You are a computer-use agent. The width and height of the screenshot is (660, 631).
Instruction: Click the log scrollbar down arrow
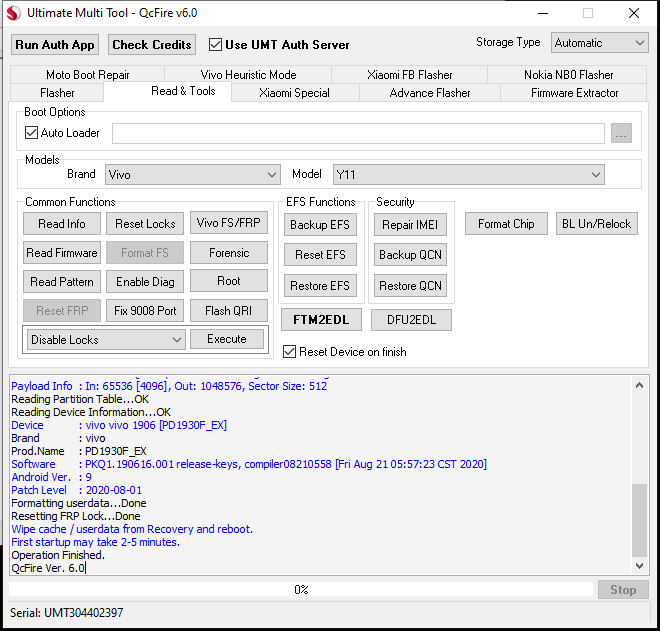[x=639, y=566]
